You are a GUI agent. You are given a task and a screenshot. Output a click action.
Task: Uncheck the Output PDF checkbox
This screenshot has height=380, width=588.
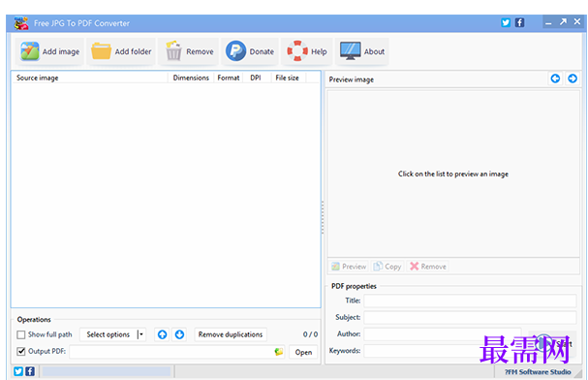[x=21, y=352]
